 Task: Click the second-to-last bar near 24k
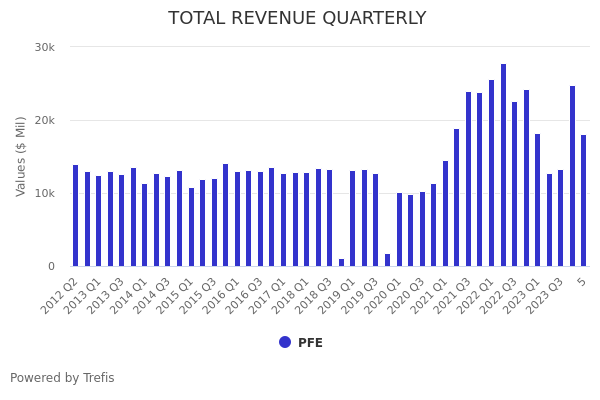pyautogui.click(x=572, y=176)
